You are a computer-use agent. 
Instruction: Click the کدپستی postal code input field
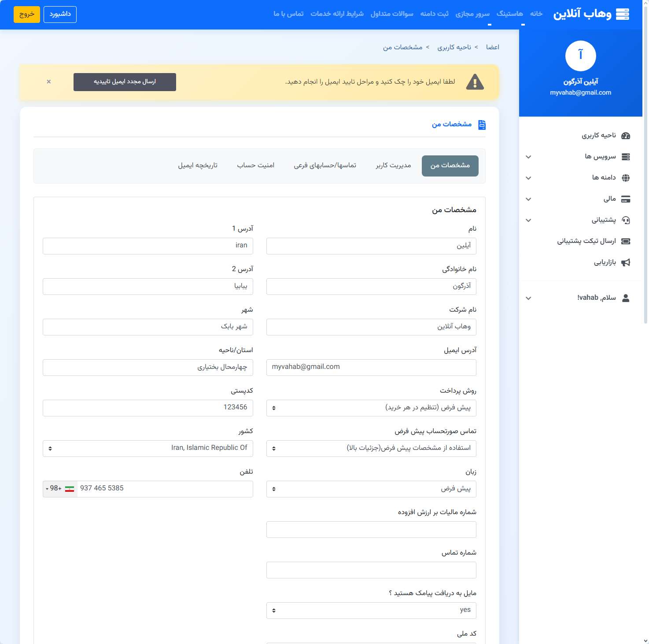147,408
